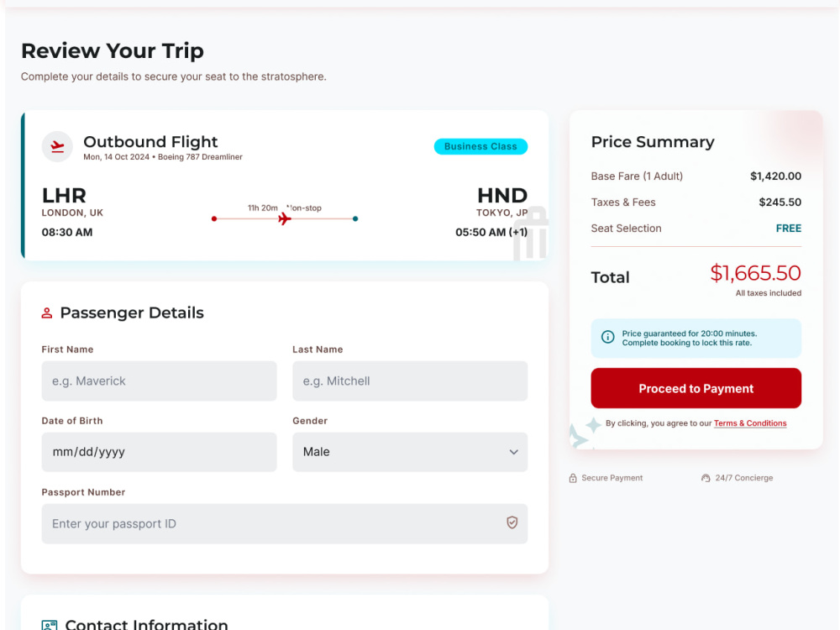Click the info icon in the price guarantee notice

coord(607,337)
